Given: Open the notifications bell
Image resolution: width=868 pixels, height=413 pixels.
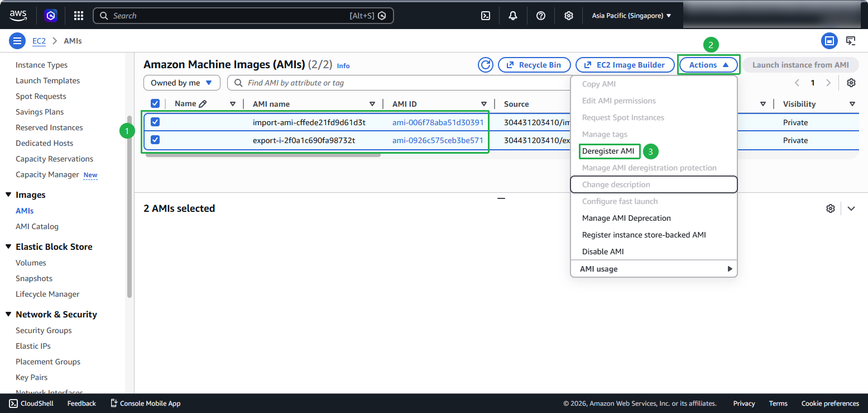Looking at the screenshot, I should 513,16.
